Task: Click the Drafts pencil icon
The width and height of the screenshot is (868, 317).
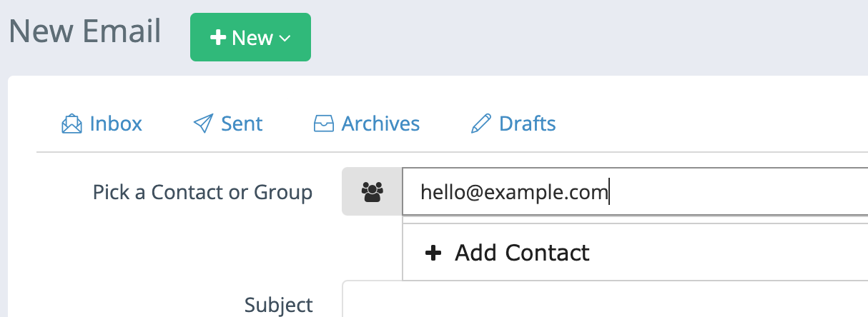Action: point(481,124)
